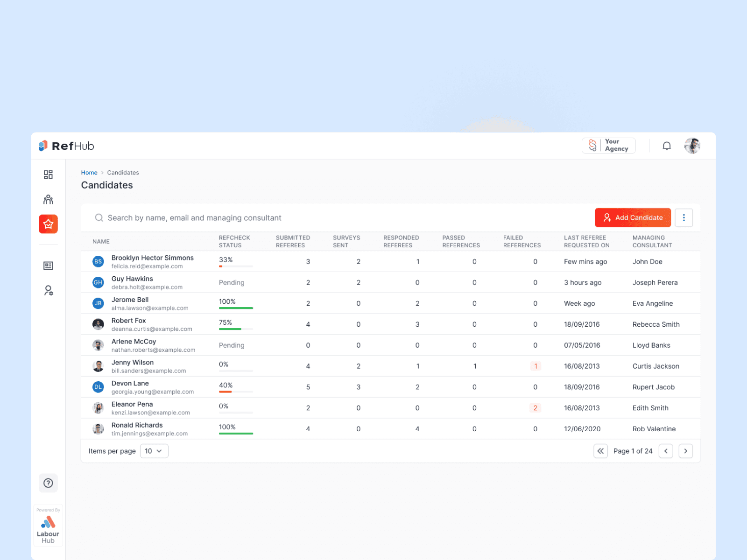Viewport: 747px width, 560px height.
Task: Click consultant name Rob Valentine
Action: click(x=654, y=429)
